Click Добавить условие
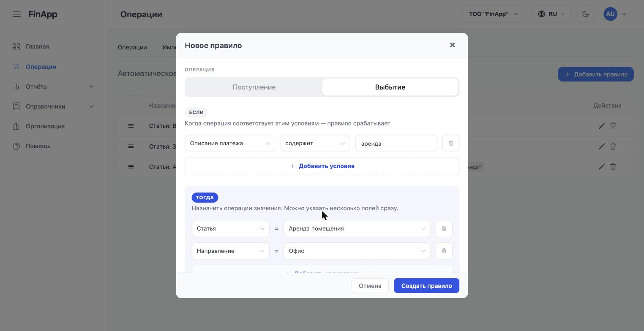 click(322, 166)
